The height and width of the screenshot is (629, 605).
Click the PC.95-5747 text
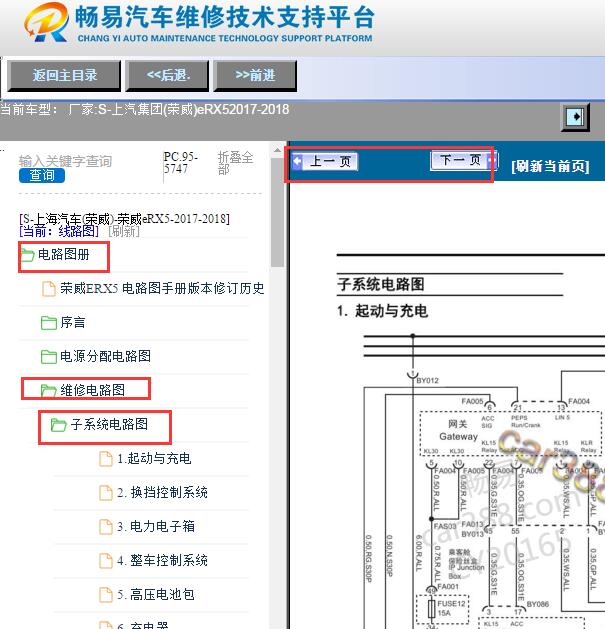click(181, 162)
